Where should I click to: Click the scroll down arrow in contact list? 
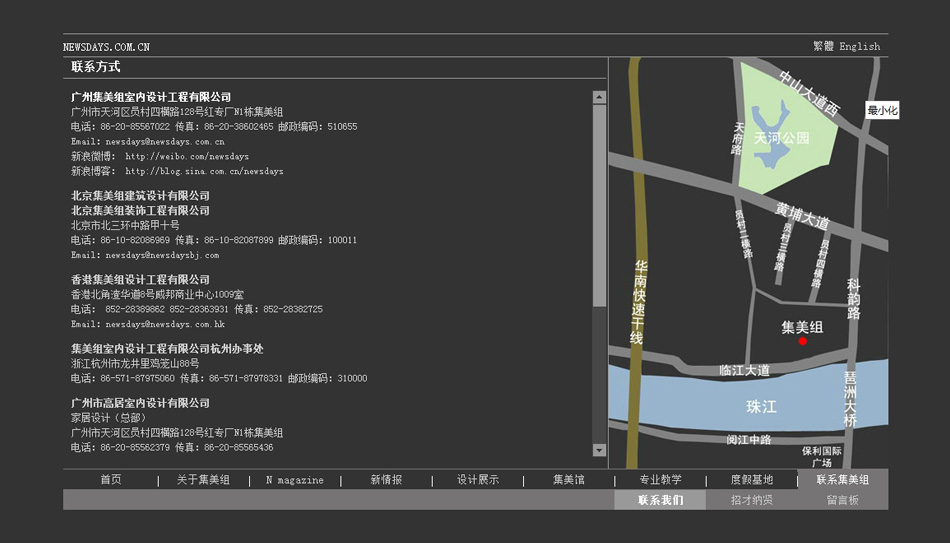pyautogui.click(x=599, y=450)
